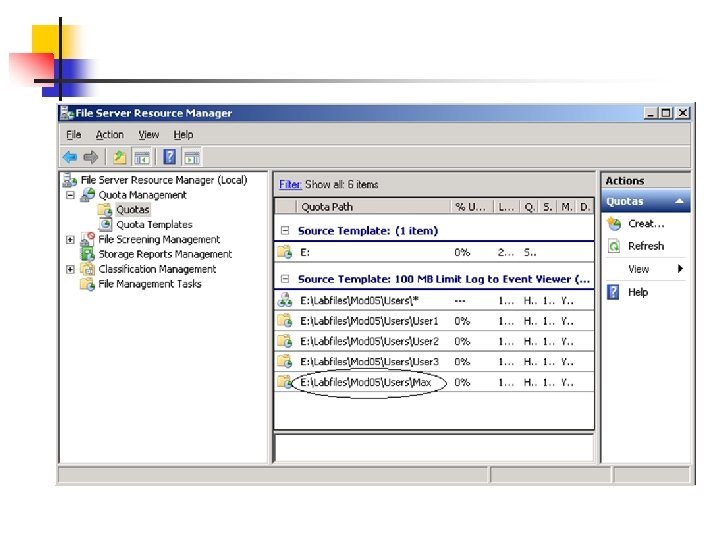Sort by the Quota Path column header

click(x=373, y=207)
